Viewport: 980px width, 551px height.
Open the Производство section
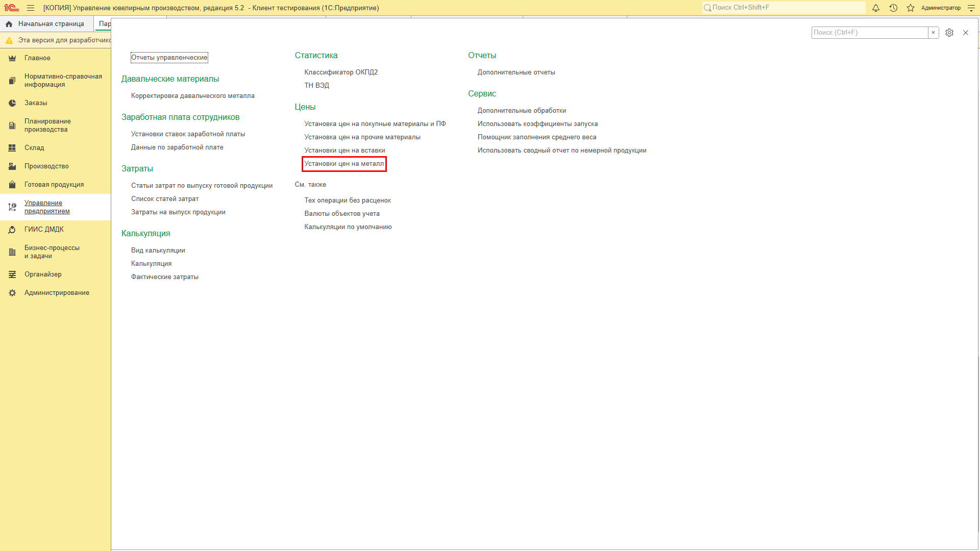click(x=55, y=166)
